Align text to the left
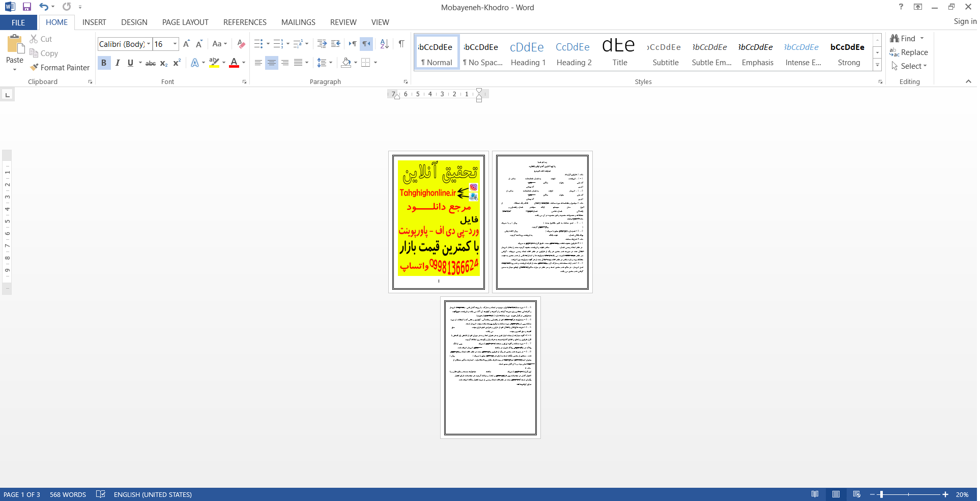Screen dimensions: 980x501 (258, 63)
